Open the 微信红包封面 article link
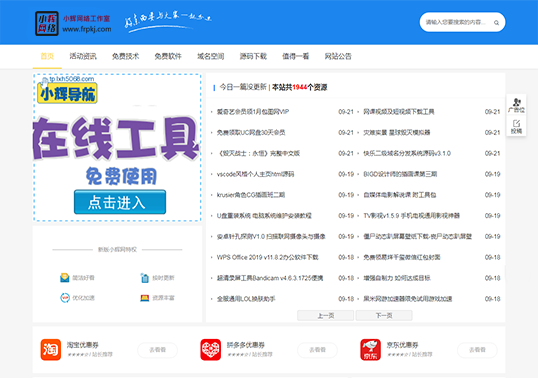The width and height of the screenshot is (538, 378). coord(402,257)
